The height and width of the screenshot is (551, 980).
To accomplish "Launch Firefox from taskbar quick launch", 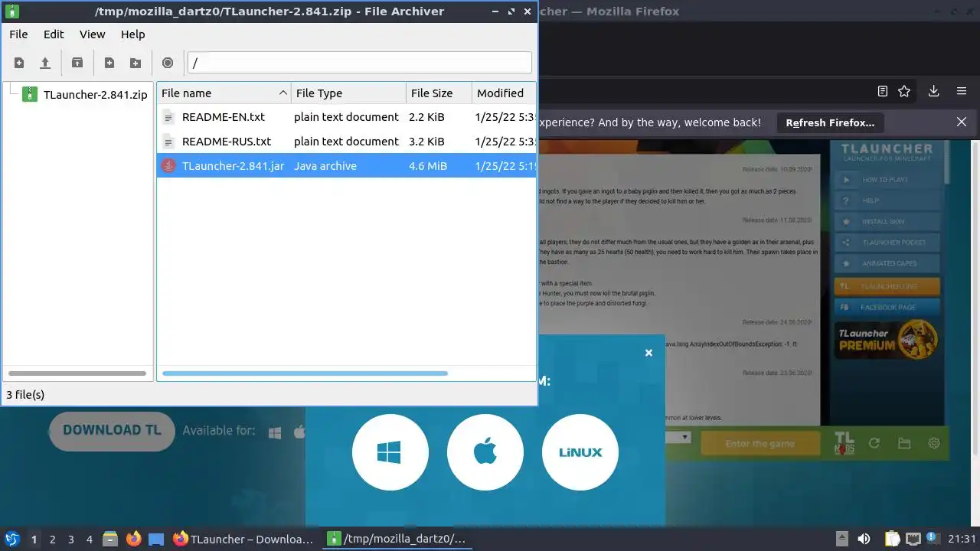I will (133, 539).
